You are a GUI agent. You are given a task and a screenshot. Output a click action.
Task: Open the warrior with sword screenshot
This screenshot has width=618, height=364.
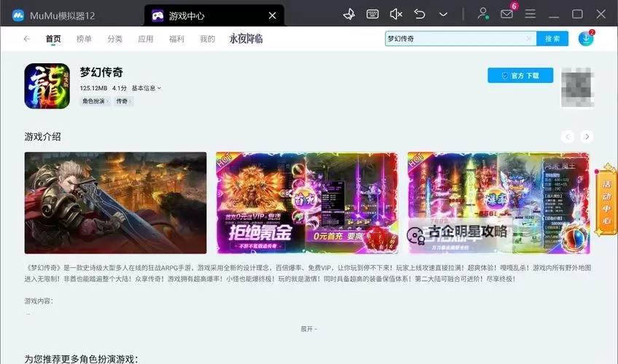click(115, 202)
